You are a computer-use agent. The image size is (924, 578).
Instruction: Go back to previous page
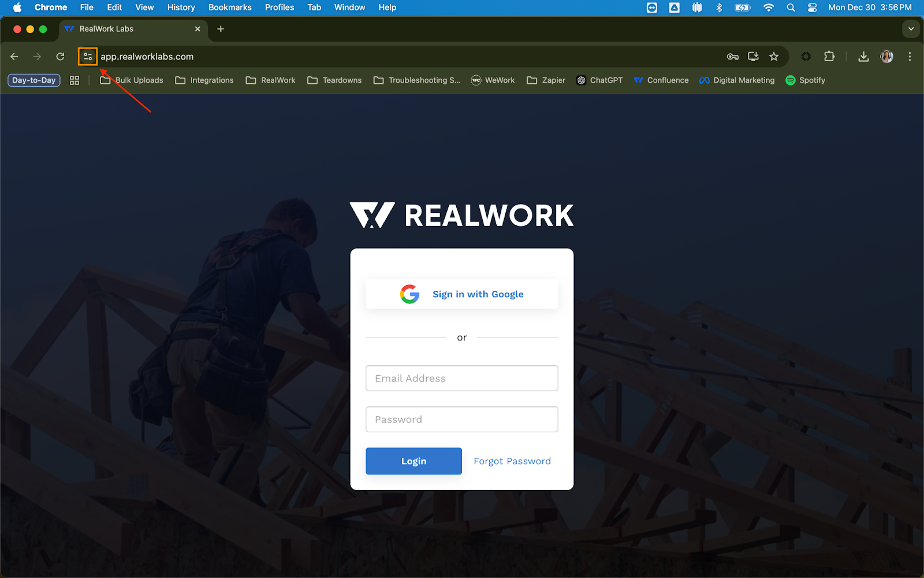(14, 57)
